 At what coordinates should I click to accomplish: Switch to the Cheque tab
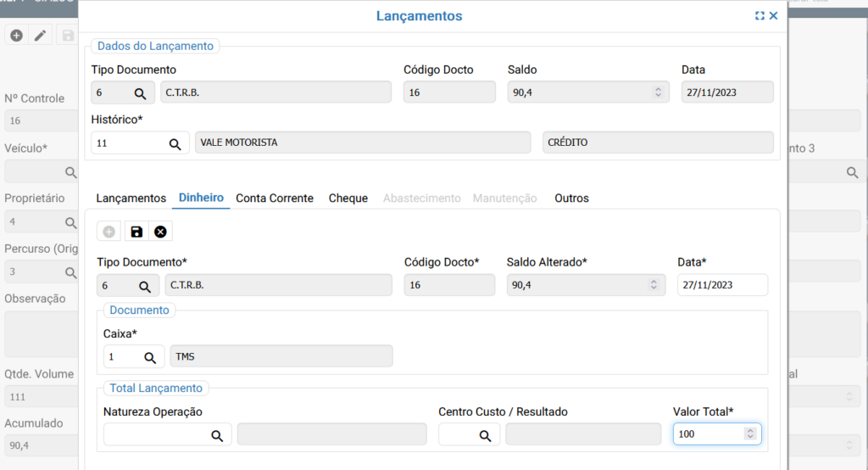click(x=348, y=198)
